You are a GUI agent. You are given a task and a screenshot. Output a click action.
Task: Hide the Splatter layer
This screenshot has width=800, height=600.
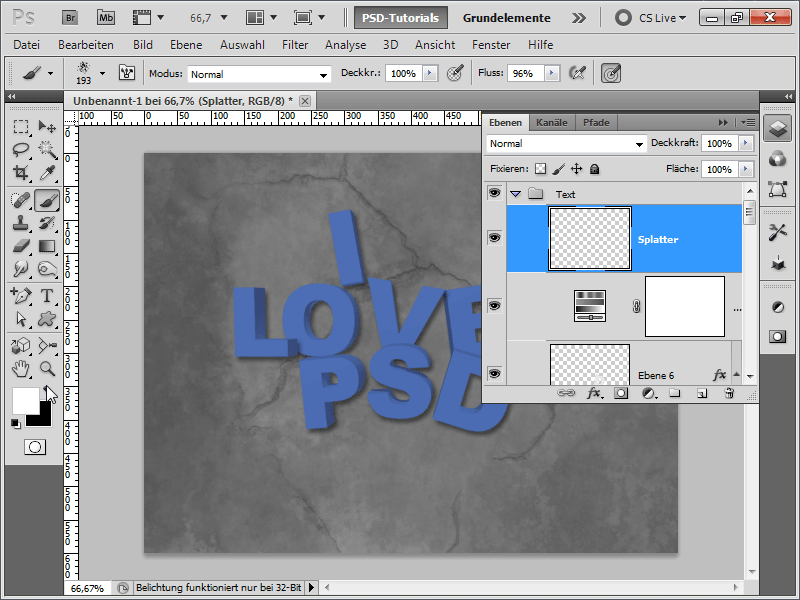pyautogui.click(x=494, y=238)
